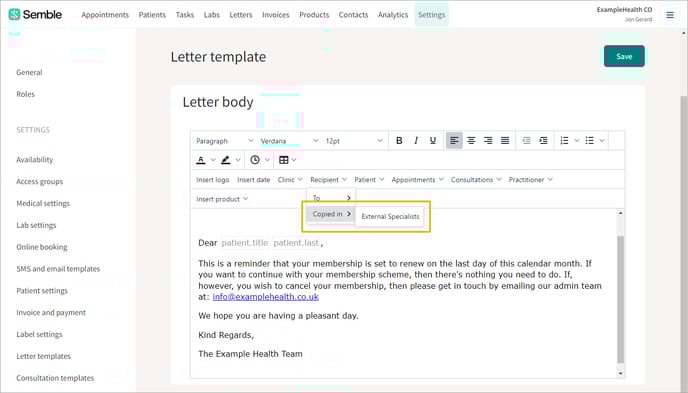The image size is (688, 393).
Task: Open the info@examplehealth.co.uk link
Action: click(265, 297)
